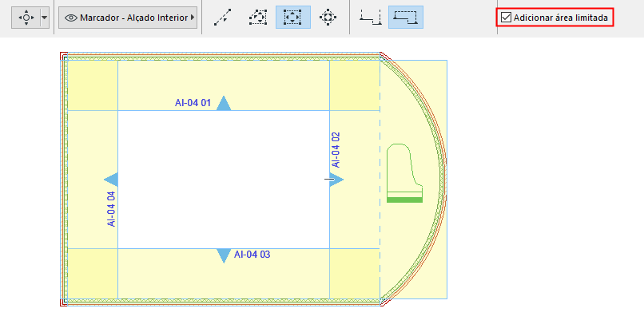Select the rectangular geometry method icon
644x332 pixels.
(293, 18)
